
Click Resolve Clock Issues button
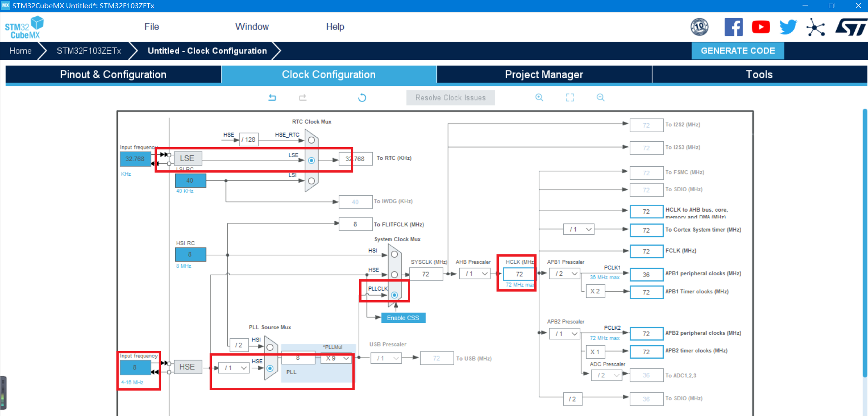pyautogui.click(x=450, y=98)
